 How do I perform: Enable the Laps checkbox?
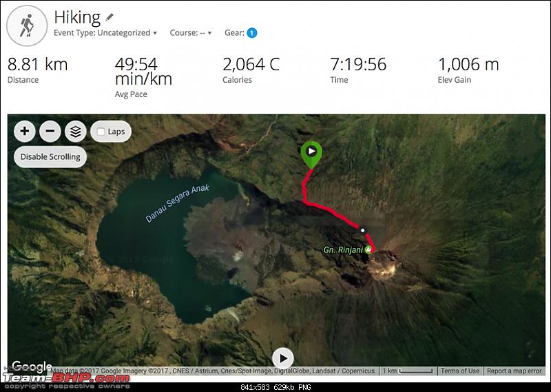click(101, 132)
